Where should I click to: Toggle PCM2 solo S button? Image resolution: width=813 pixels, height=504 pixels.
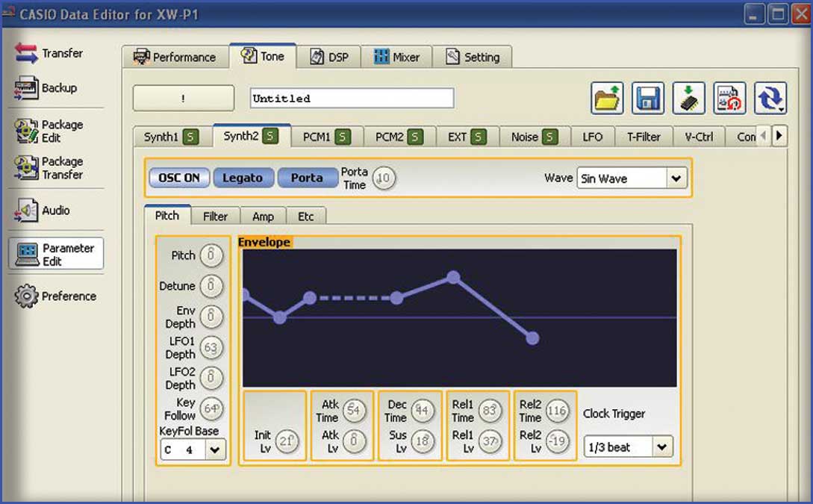coord(415,137)
